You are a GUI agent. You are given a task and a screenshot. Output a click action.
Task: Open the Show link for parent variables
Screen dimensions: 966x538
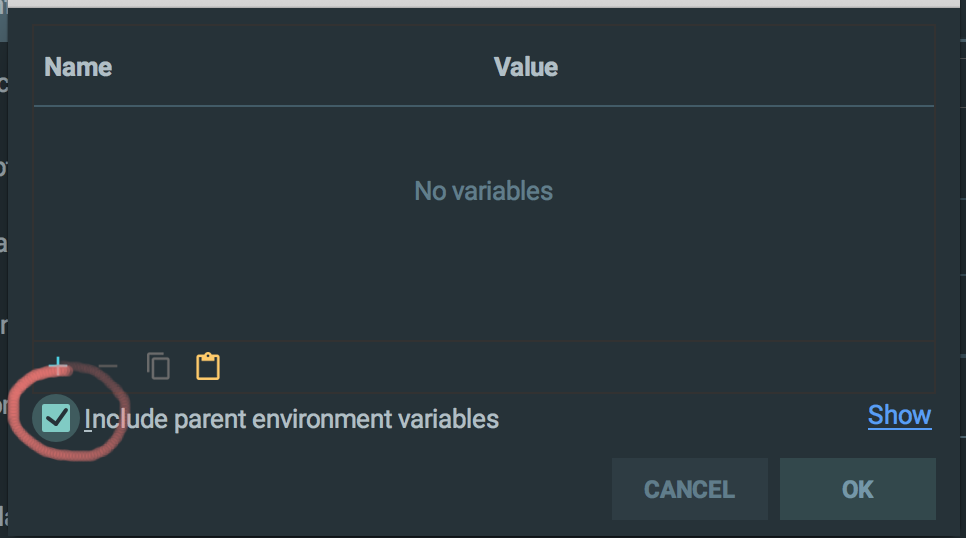pyautogui.click(x=899, y=415)
